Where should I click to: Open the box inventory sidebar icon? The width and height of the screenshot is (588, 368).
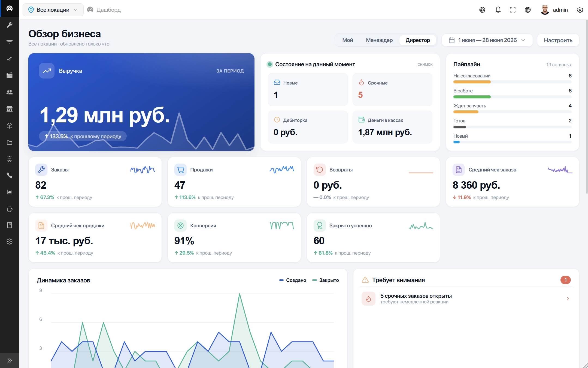(x=10, y=126)
